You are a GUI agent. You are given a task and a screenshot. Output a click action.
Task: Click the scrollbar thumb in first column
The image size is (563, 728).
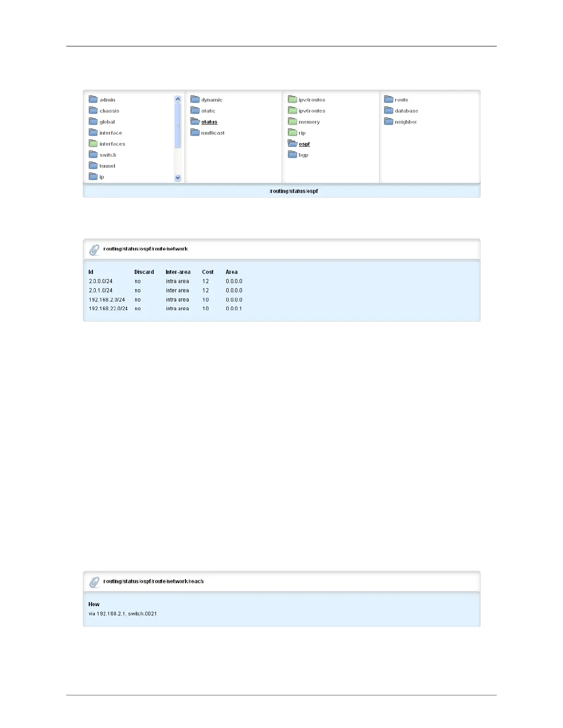[x=178, y=125]
